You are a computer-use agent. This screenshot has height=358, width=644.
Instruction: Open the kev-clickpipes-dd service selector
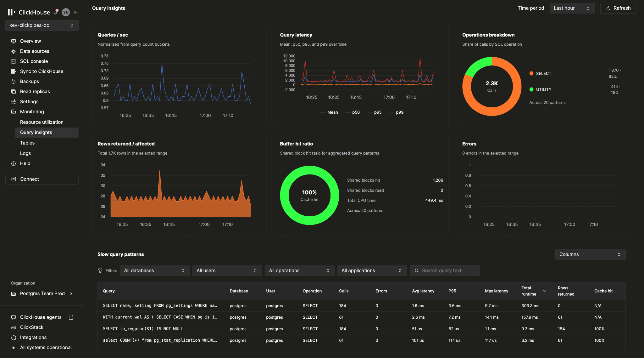[42, 26]
